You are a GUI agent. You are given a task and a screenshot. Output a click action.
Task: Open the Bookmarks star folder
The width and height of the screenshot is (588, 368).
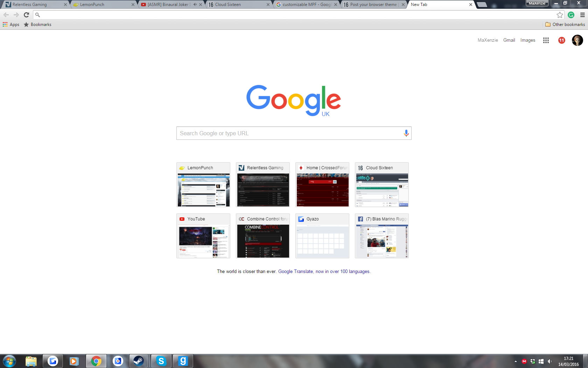point(37,25)
